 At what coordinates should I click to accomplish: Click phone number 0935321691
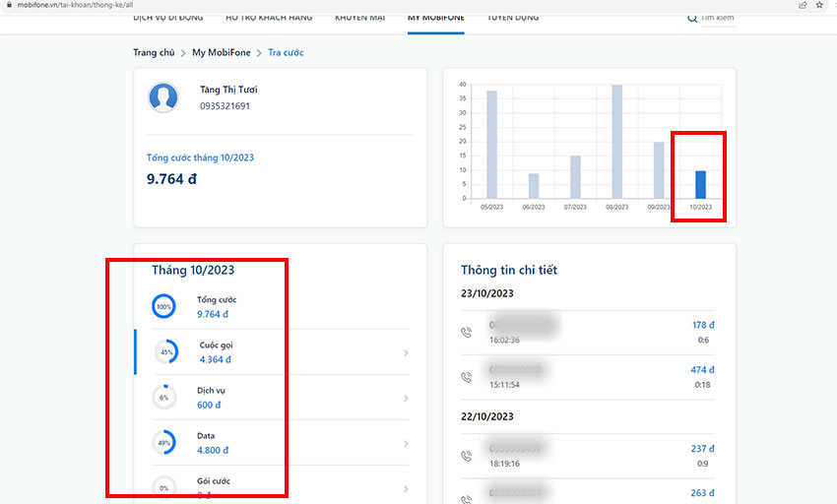225,105
